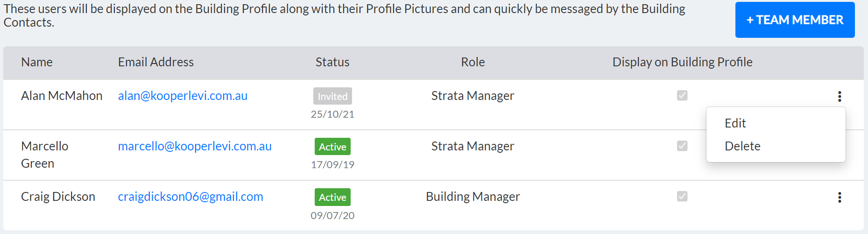Click Marcello Green's Active status badge
The width and height of the screenshot is (868, 234).
pos(332,147)
